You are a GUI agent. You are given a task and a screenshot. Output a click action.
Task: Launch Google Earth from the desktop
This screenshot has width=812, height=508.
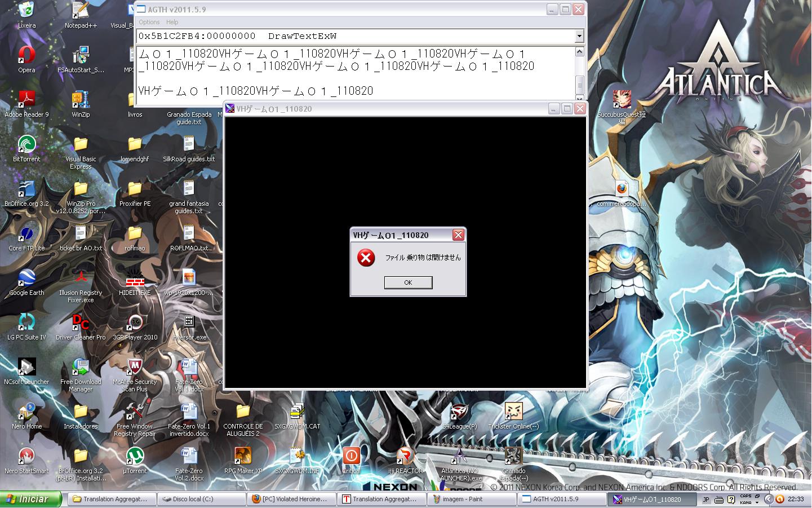point(26,279)
